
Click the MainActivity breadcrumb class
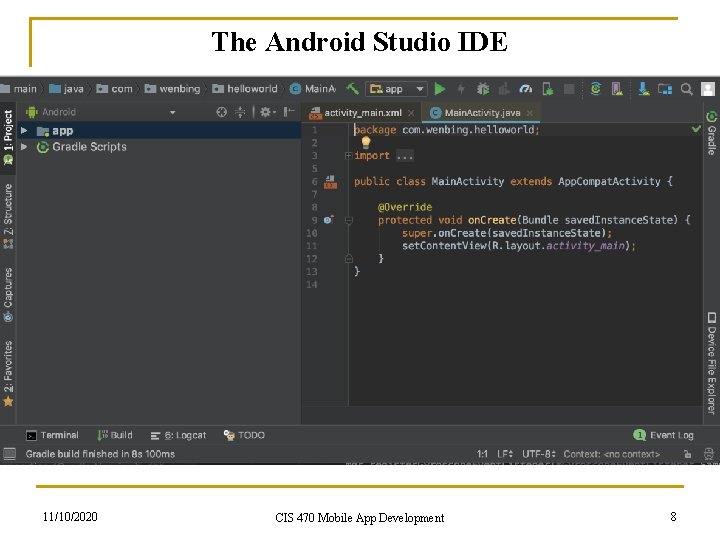pyautogui.click(x=313, y=89)
